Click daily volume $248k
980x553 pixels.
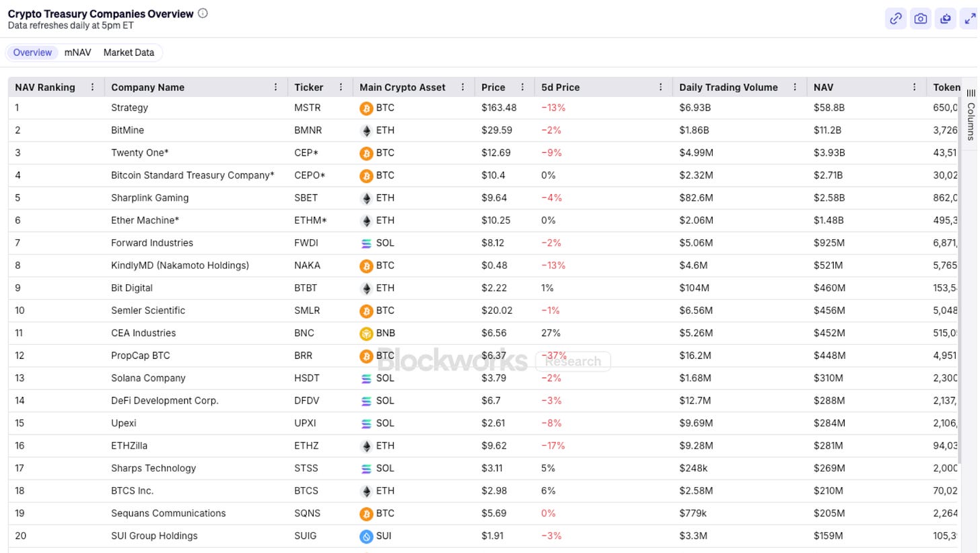(x=693, y=468)
